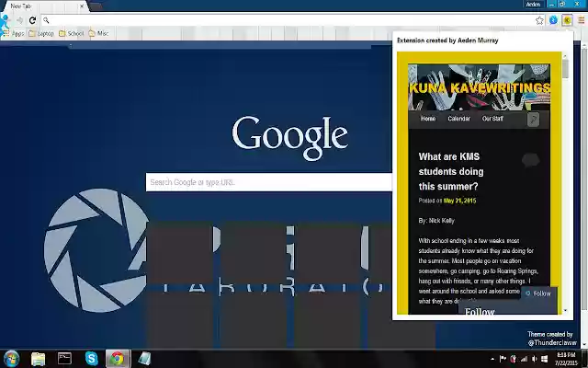Click the Kuna Kavewritings header banner
Viewport: 588px width, 368px height.
479,87
